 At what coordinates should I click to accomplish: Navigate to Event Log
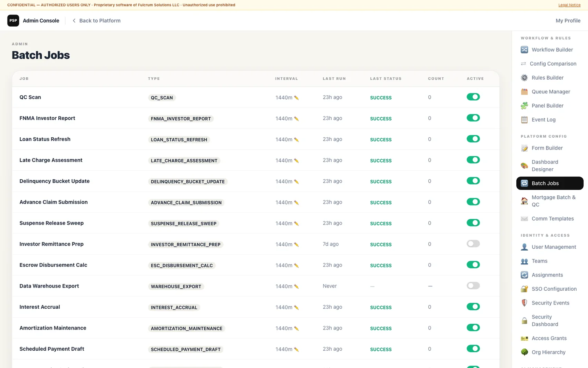point(550,120)
